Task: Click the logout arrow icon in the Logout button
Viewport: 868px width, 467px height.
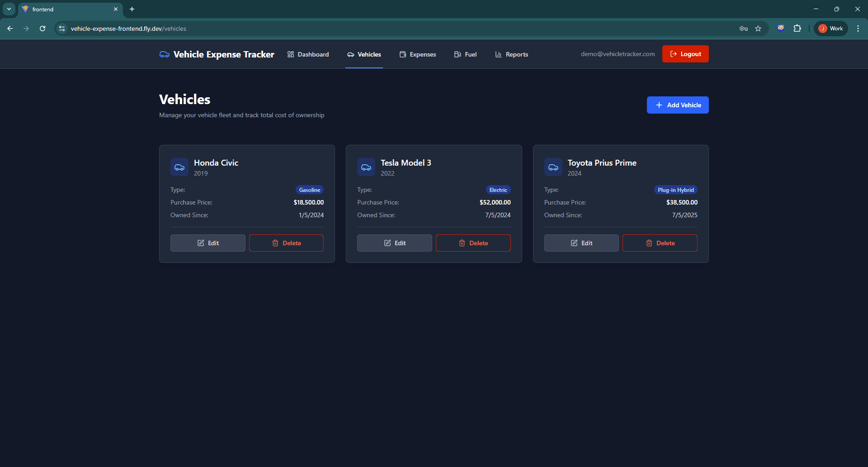Action: [674, 53]
